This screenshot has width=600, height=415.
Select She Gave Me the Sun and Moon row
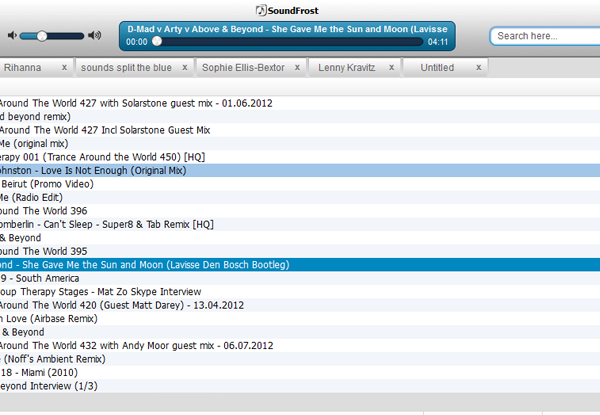[300, 265]
